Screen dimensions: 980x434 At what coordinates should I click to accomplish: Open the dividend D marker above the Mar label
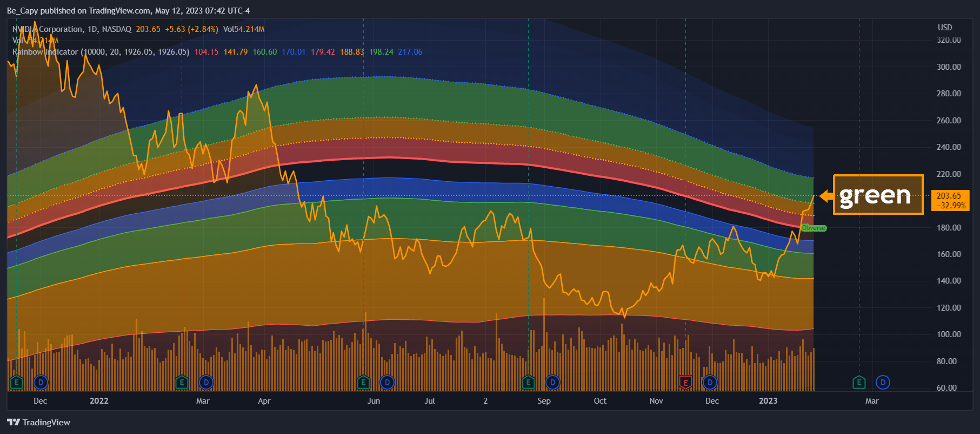pyautogui.click(x=206, y=383)
